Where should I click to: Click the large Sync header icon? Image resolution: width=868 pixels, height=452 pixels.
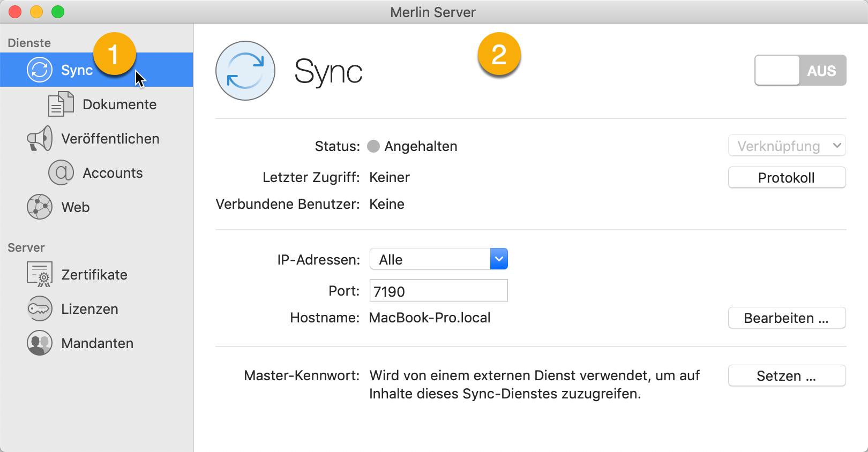coord(245,71)
